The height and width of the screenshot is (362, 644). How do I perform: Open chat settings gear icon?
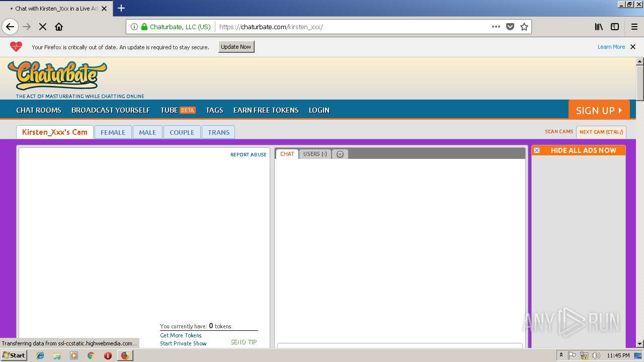(x=340, y=154)
